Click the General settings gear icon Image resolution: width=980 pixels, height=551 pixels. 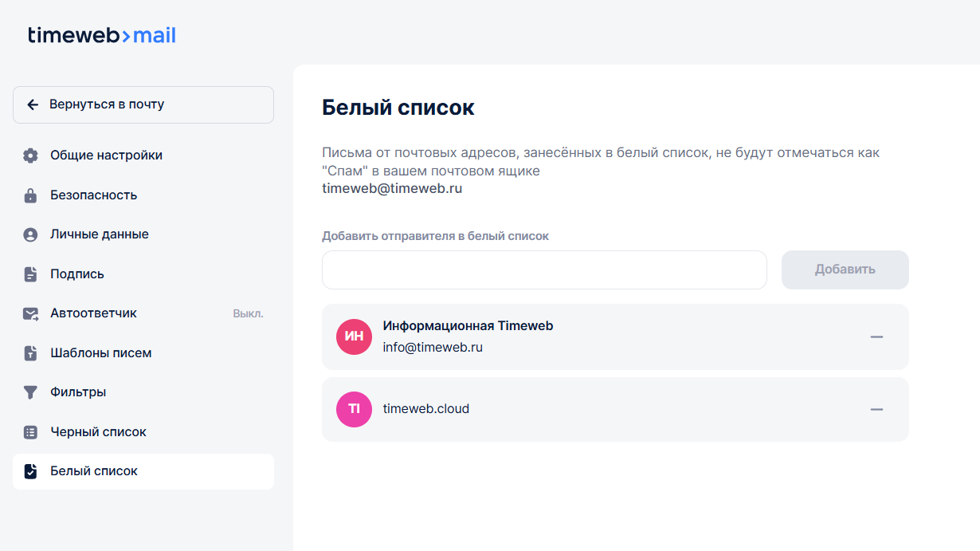point(30,155)
